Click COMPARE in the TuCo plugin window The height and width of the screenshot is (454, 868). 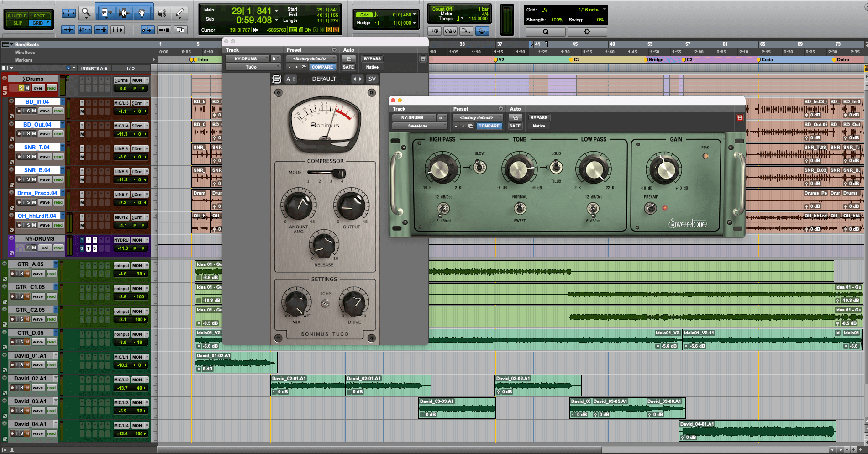coord(322,67)
